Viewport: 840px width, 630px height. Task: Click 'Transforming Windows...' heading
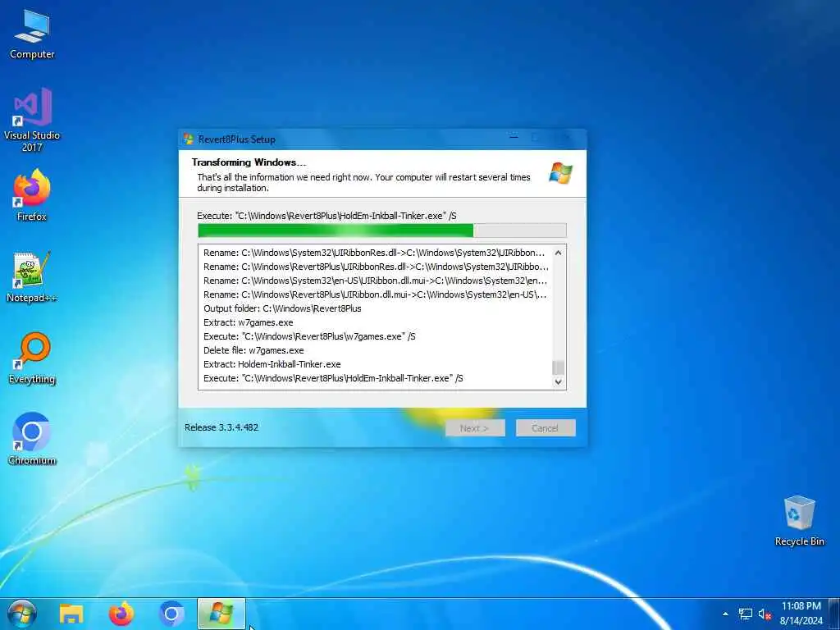(x=249, y=162)
